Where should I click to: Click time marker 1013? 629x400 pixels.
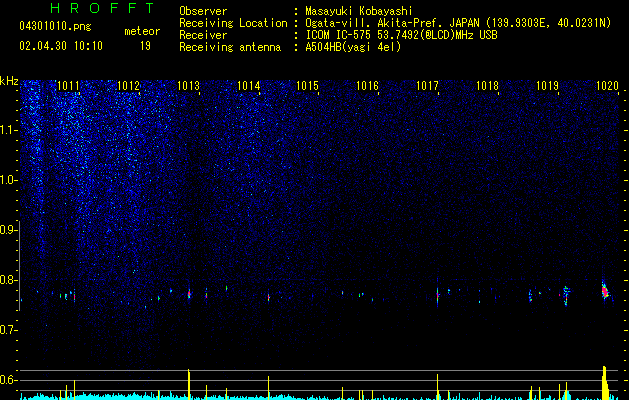point(188,85)
